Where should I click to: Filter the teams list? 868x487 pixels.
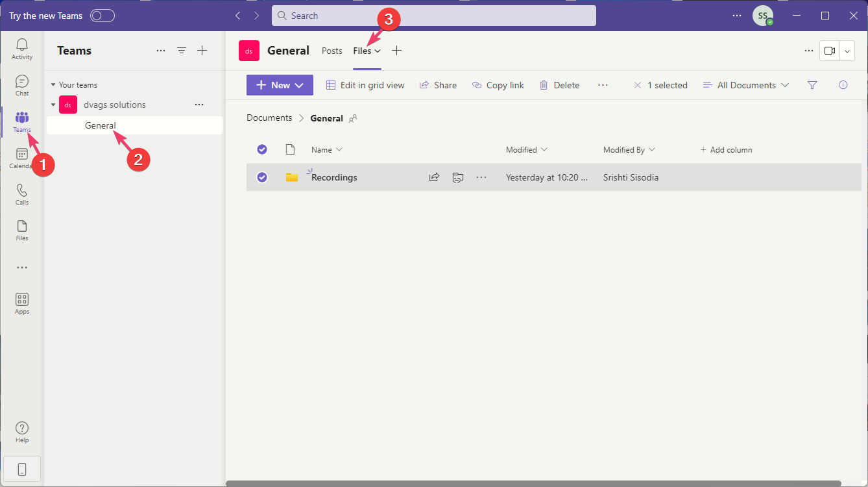(x=182, y=51)
